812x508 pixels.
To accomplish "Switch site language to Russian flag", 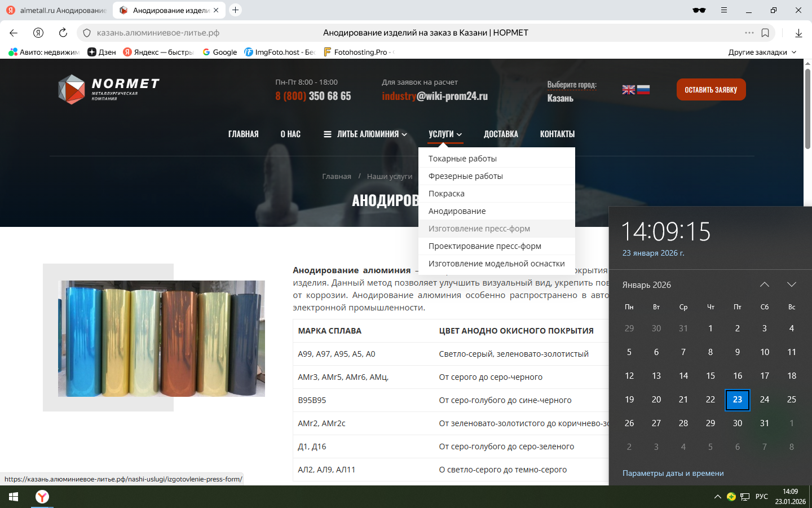I will coord(643,90).
